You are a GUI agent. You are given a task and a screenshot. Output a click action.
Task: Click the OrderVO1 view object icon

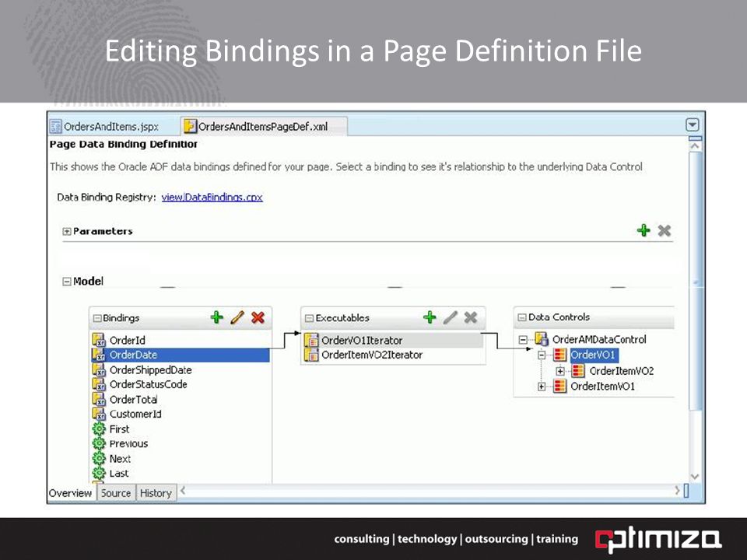(559, 355)
